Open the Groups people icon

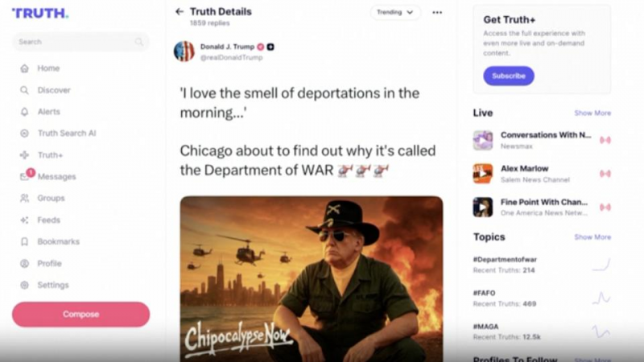[25, 198]
